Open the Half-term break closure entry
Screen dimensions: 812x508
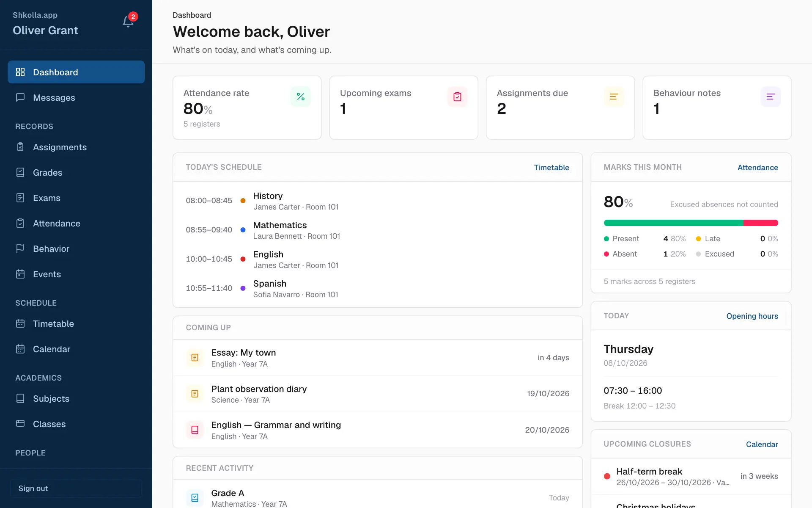pyautogui.click(x=691, y=476)
